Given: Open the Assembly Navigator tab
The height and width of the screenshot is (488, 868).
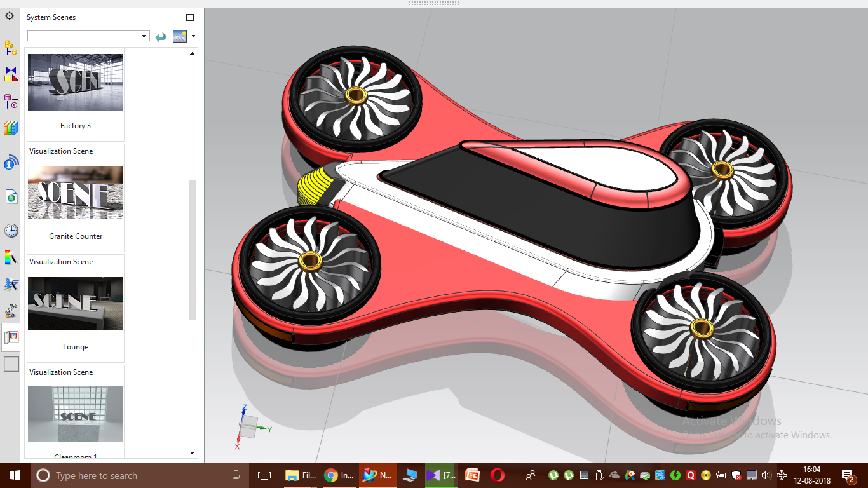Looking at the screenshot, I should (x=11, y=47).
